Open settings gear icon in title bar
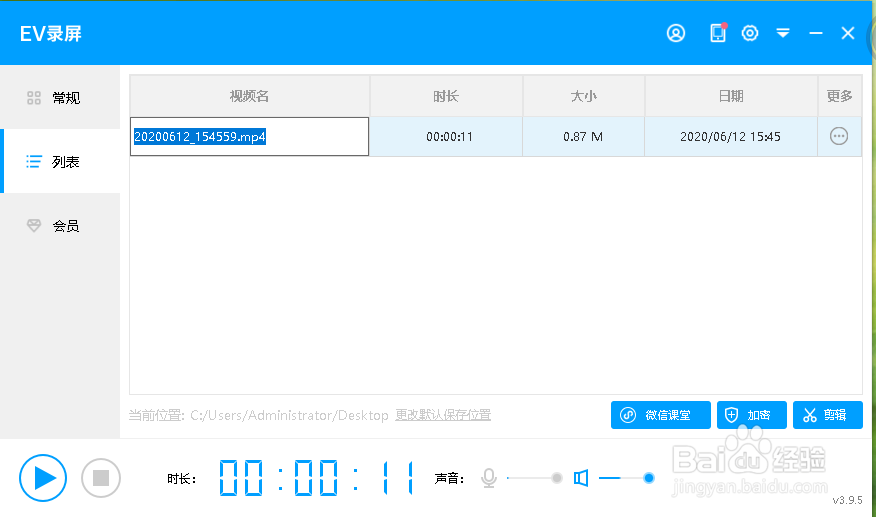 750,34
